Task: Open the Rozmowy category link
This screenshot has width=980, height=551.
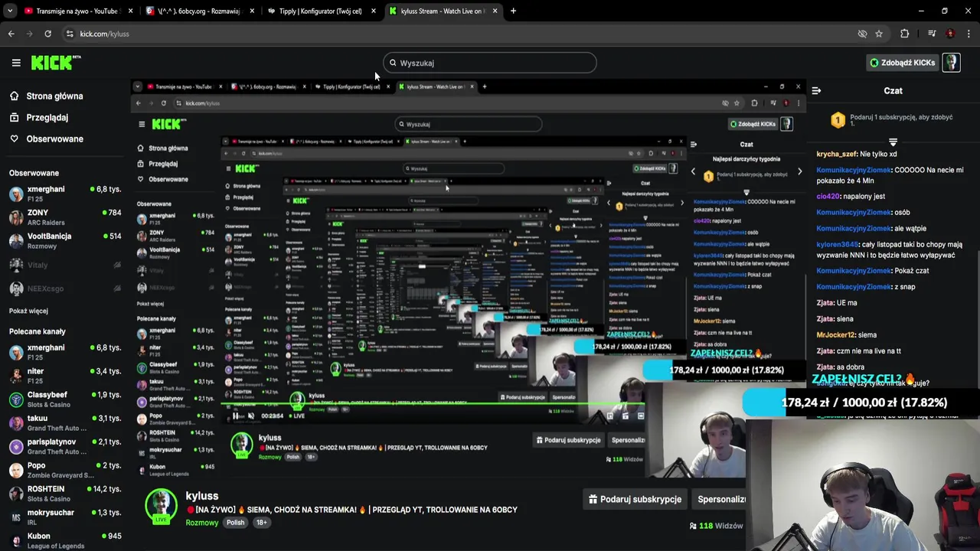Action: 202,523
